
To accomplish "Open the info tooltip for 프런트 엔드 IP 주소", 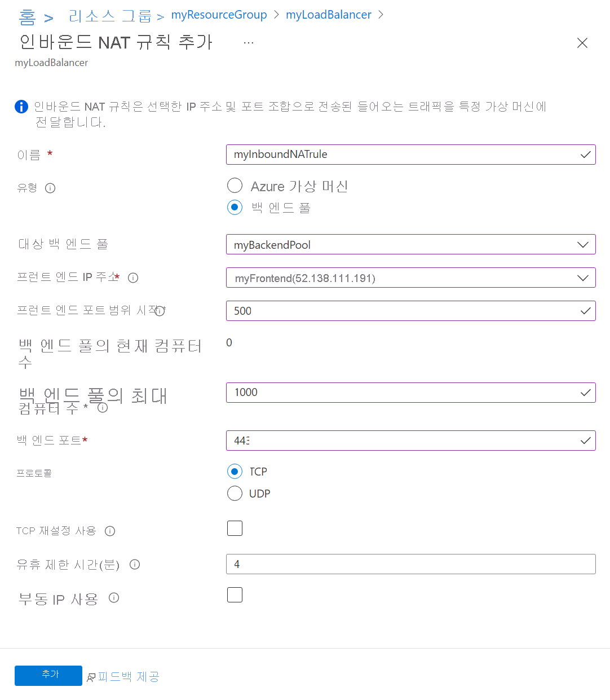I will tap(132, 277).
